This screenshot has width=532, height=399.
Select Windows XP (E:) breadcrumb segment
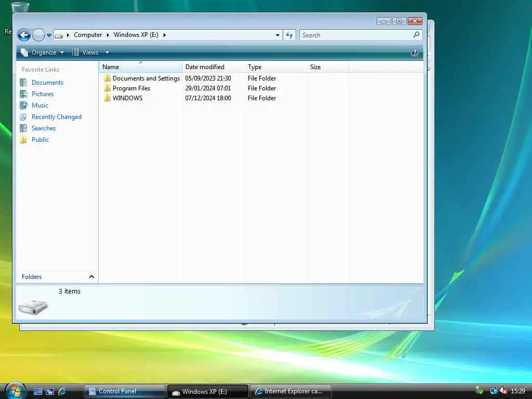[x=136, y=35]
